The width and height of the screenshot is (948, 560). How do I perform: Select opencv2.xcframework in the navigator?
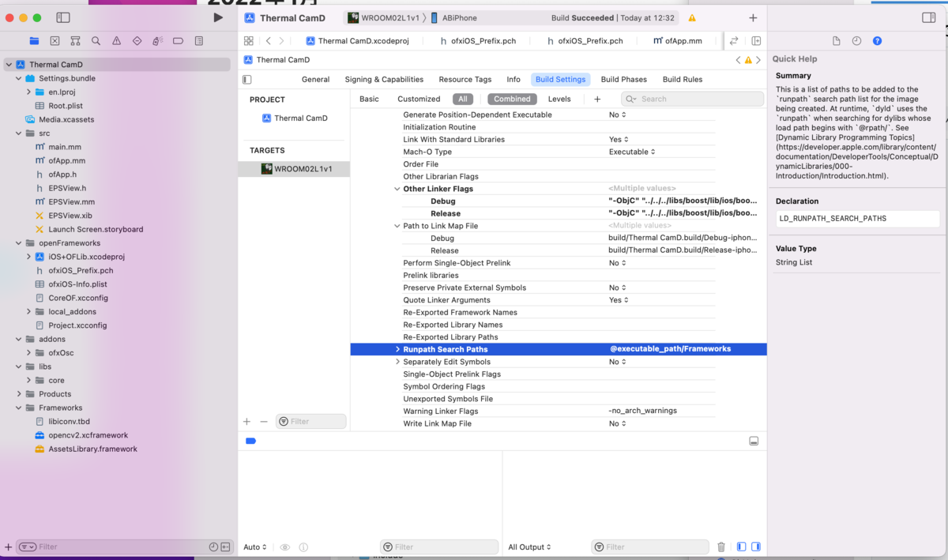[x=88, y=435]
